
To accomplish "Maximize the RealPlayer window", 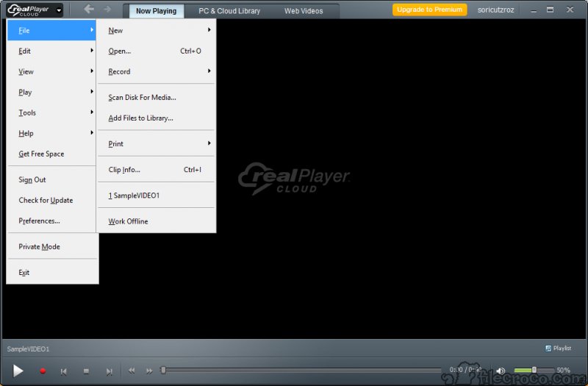I will click(550, 10).
